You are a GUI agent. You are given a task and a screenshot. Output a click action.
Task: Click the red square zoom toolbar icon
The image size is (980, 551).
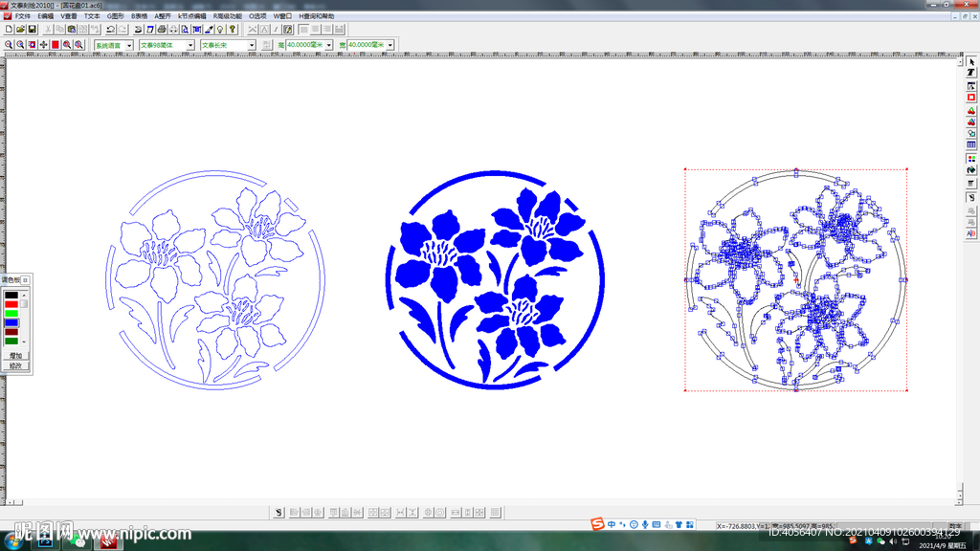[56, 45]
